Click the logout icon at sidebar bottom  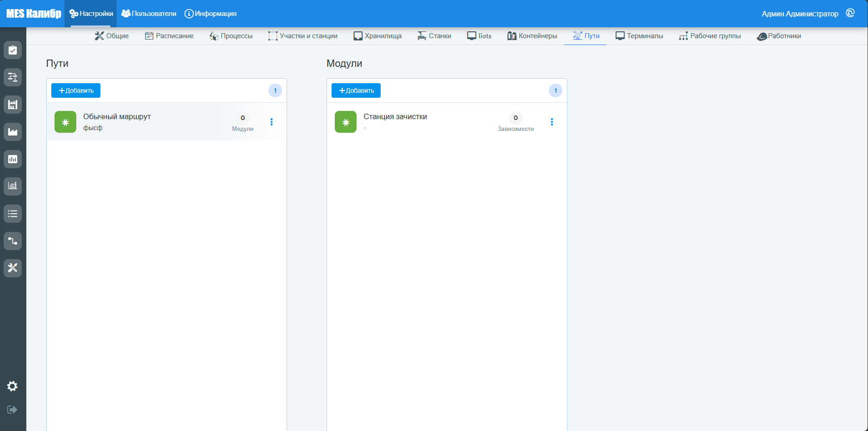(12, 410)
